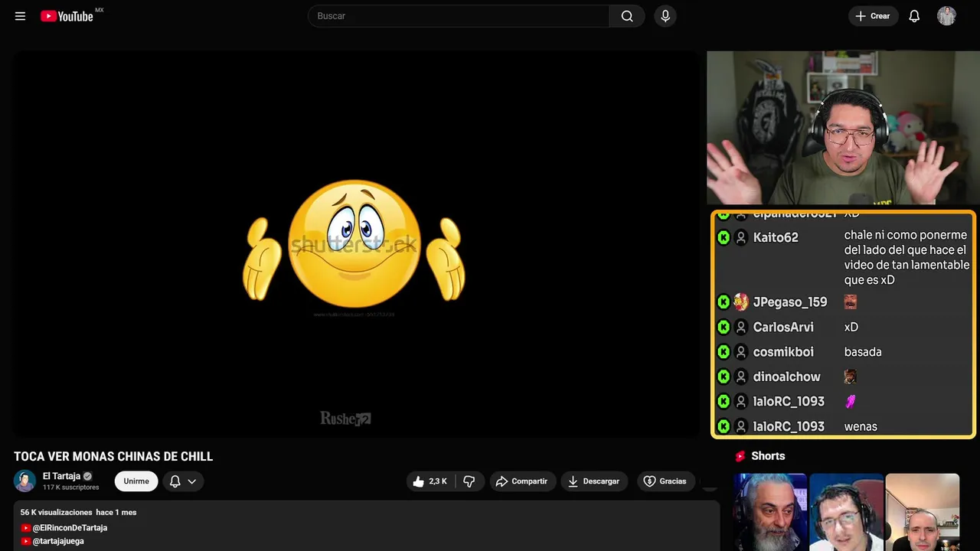Dislike the video with thumbs down
Viewport: 980px width, 551px height.
[469, 481]
